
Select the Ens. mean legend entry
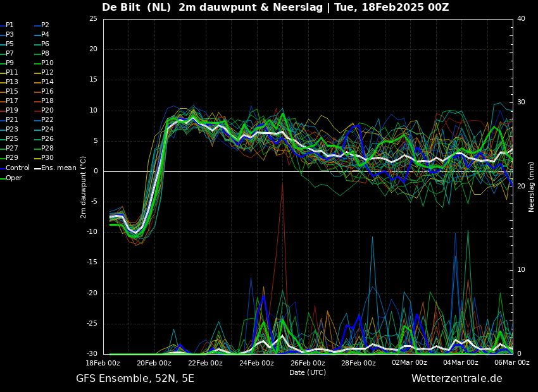point(56,168)
